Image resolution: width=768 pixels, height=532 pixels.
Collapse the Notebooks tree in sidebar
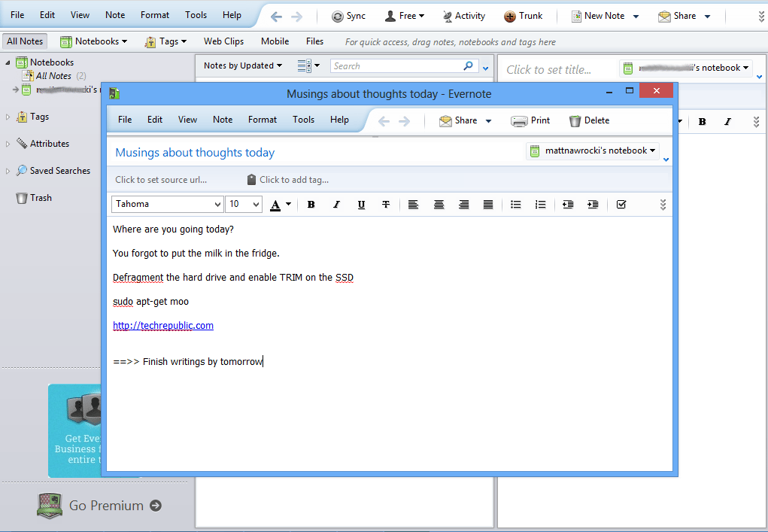tap(8, 62)
